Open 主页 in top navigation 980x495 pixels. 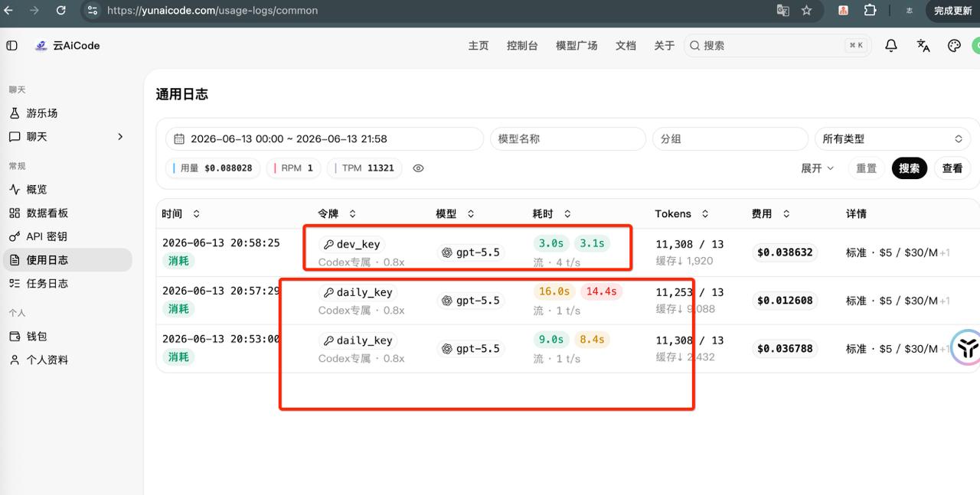pos(479,46)
